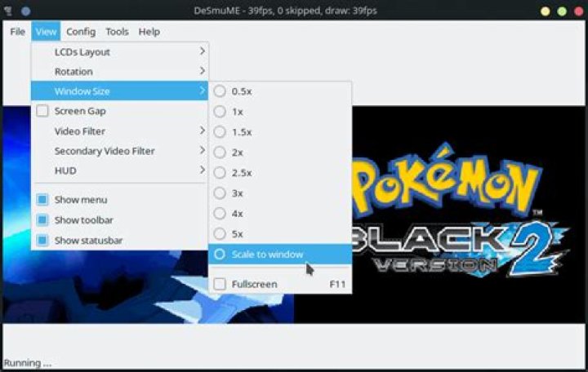Close the open View menu
This screenshot has height=372, width=588.
coord(46,32)
